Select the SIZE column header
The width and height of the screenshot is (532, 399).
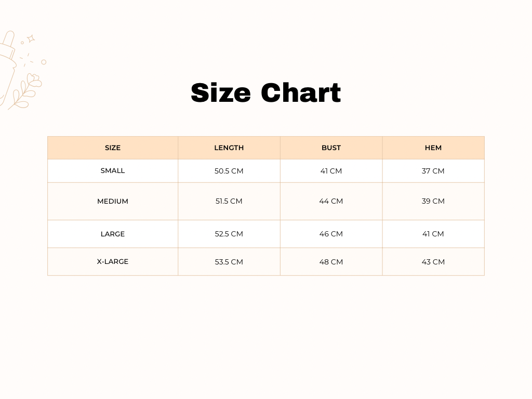coord(113,148)
